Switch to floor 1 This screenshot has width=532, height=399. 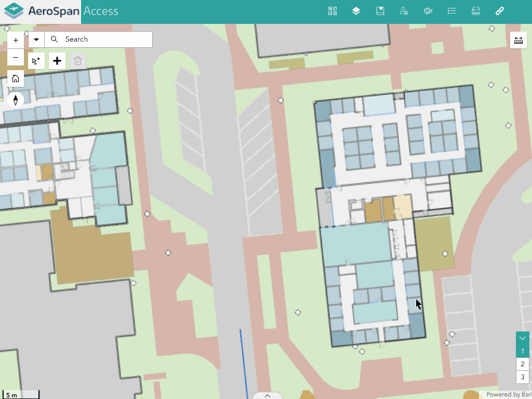tap(523, 351)
